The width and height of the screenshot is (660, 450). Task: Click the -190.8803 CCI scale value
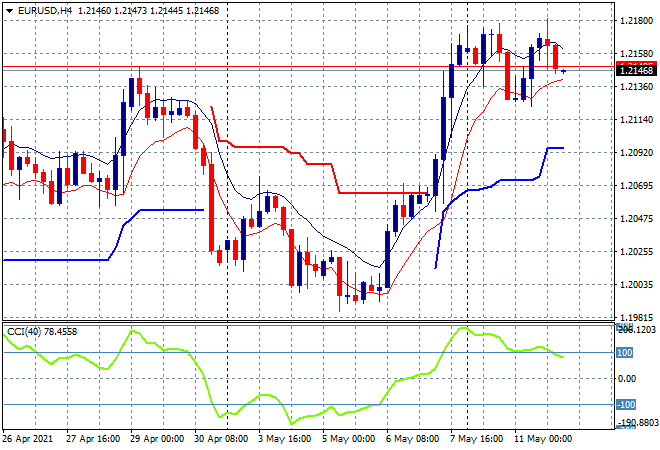click(x=637, y=422)
